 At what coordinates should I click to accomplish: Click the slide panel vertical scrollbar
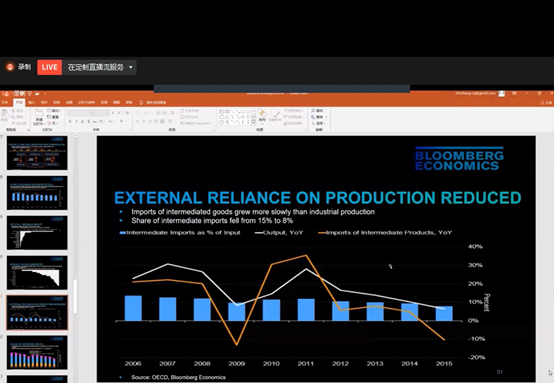point(75,296)
